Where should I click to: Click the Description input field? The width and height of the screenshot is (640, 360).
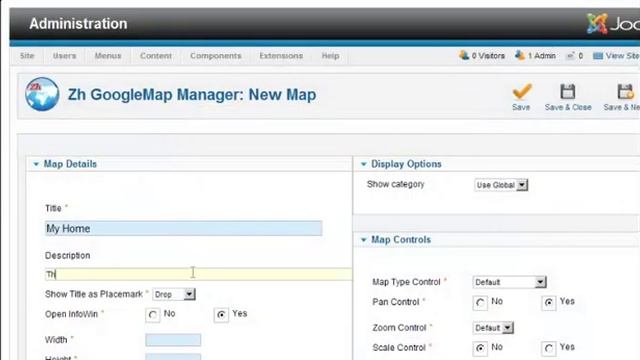pos(198,274)
